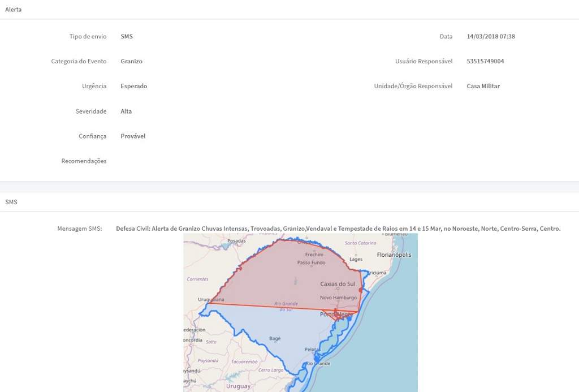Screen dimensions: 579x392
Task: Click Rio Grande city label on map
Action: (x=318, y=364)
